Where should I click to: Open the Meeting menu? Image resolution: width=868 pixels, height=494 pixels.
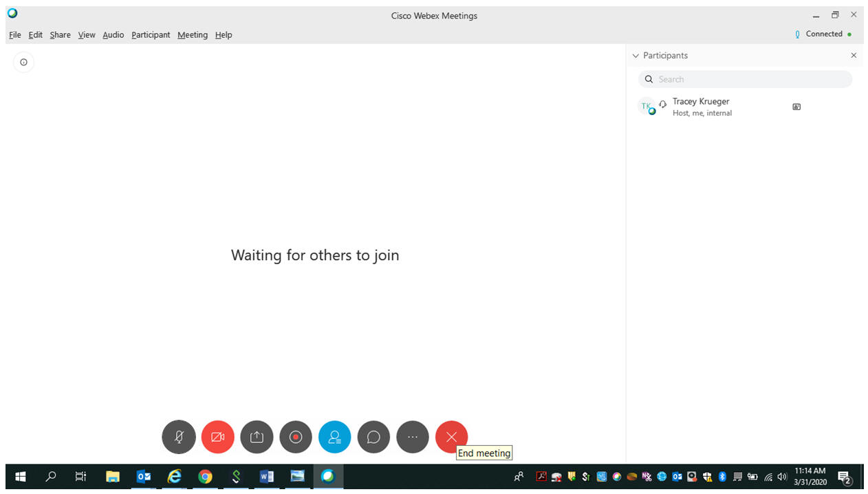point(193,35)
